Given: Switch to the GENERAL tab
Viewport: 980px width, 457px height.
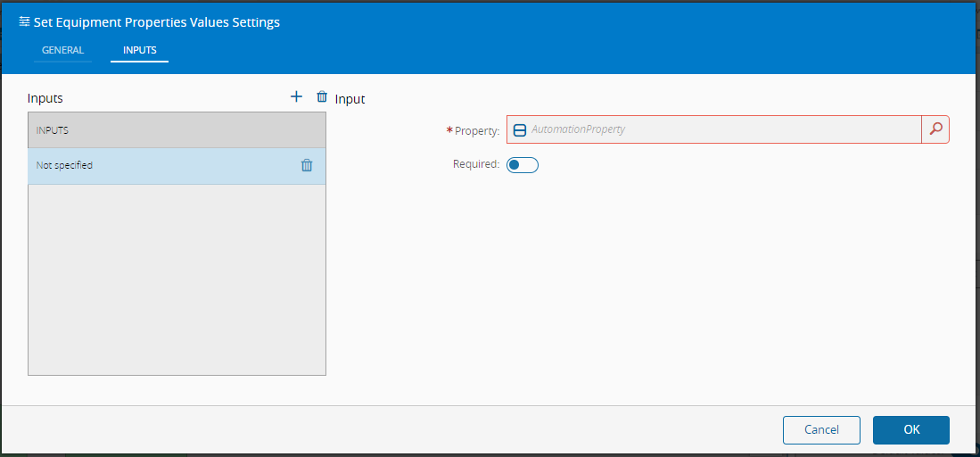Looking at the screenshot, I should click(62, 50).
